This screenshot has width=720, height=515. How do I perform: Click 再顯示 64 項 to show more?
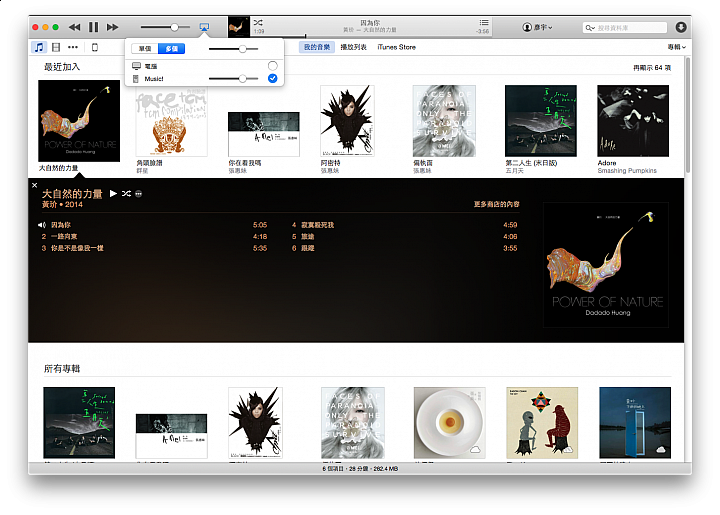[652, 68]
